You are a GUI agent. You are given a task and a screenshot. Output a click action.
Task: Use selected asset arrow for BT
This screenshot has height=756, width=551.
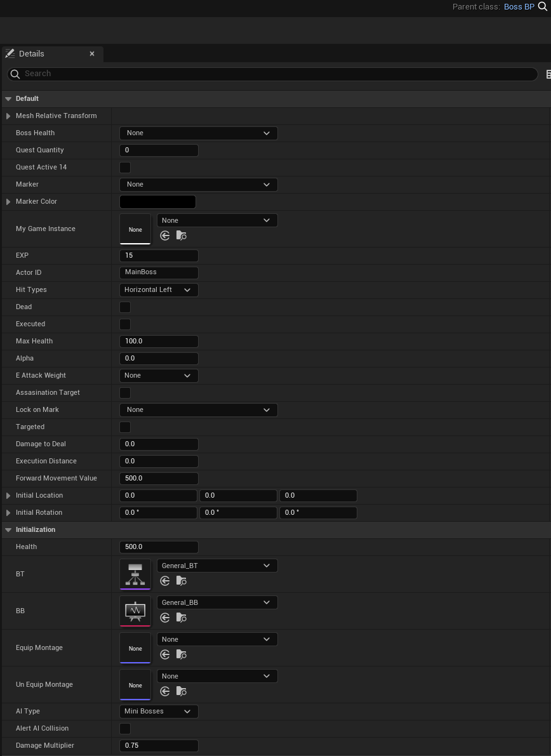click(x=165, y=581)
